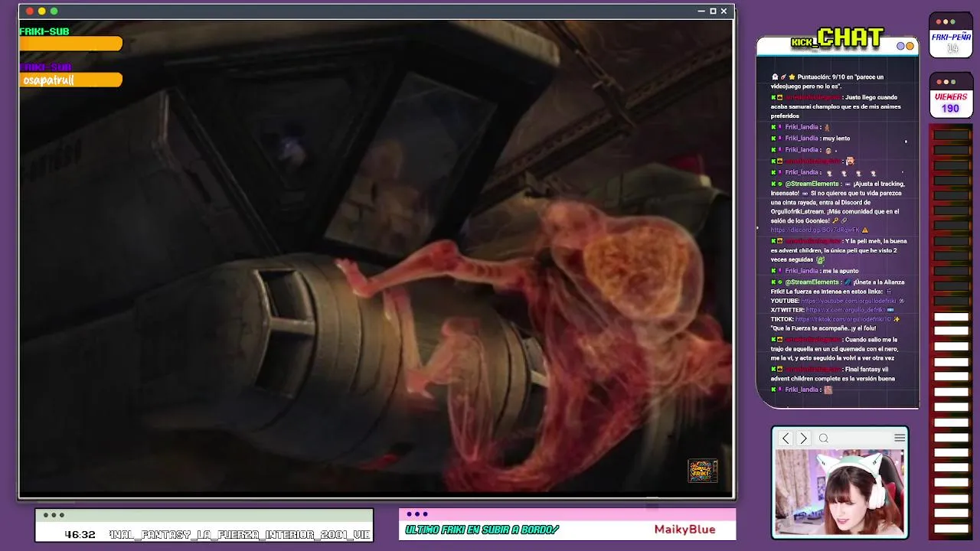Click the magnifier search icon in webcam widget
This screenshot has width=980, height=551.
[x=824, y=439]
